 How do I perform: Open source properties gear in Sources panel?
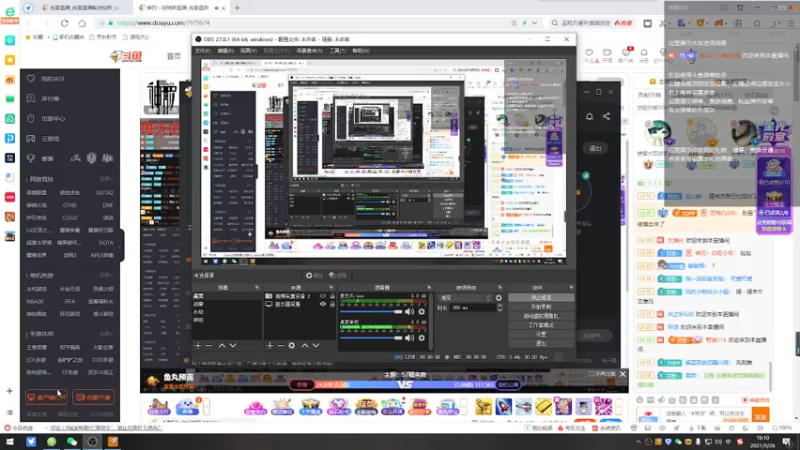(x=291, y=345)
